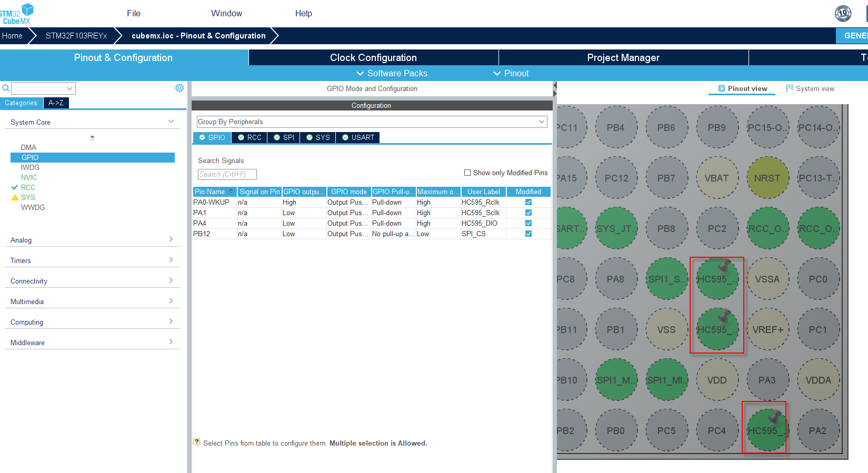This screenshot has height=473, width=868.
Task: Select IWDG in the System Core list
Action: point(30,167)
